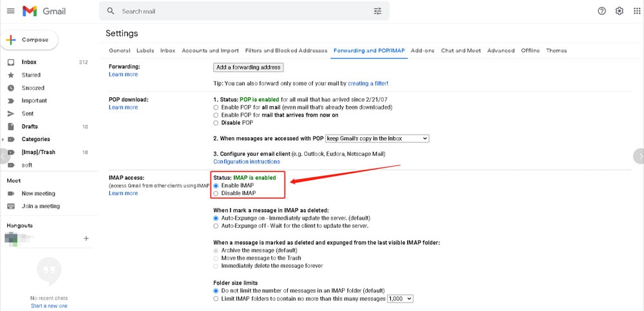644x311 pixels.
Task: Click the Compose plus icon
Action: 11,40
